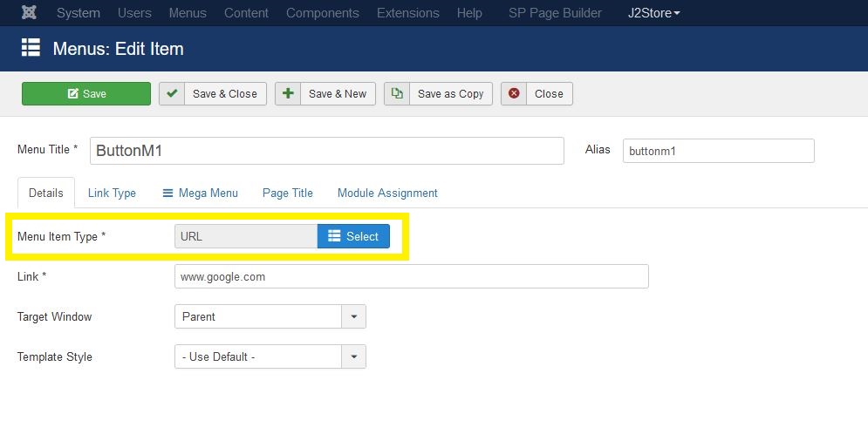
Task: Click the Mega Menu hamburger icon
Action: coord(167,193)
